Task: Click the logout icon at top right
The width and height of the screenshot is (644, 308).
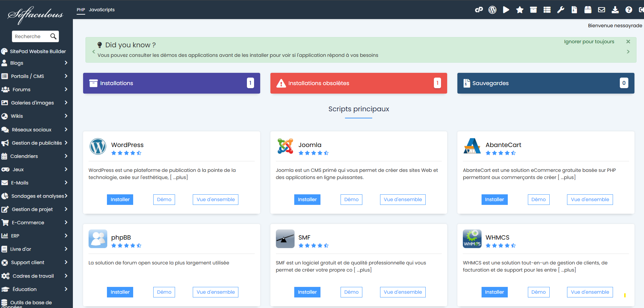Action: click(641, 10)
